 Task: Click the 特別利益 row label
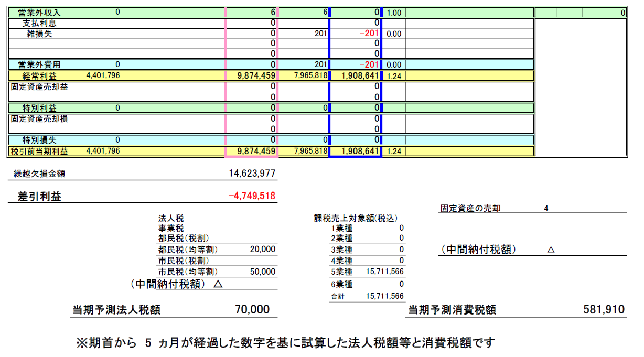(x=39, y=108)
